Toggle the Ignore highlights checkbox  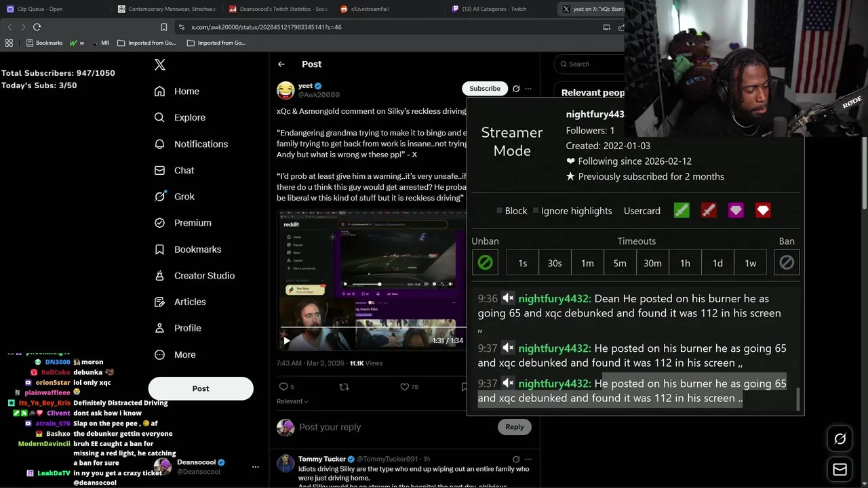536,211
